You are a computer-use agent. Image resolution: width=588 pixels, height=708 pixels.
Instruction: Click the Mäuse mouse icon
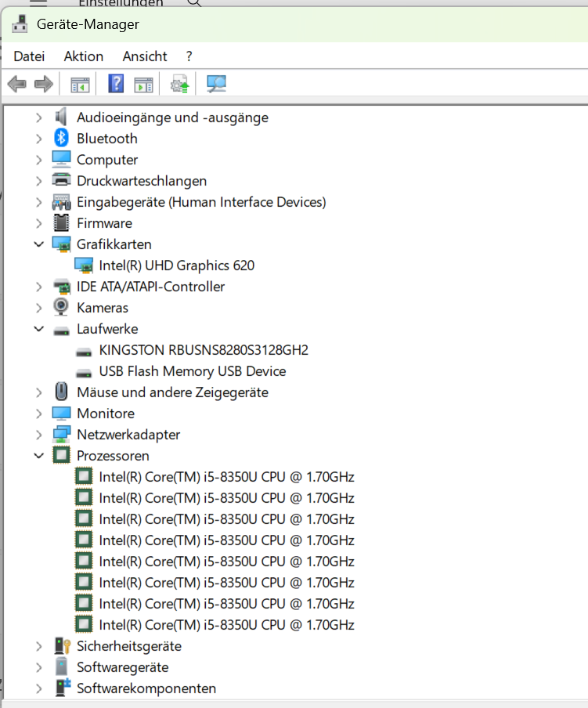pyautogui.click(x=61, y=392)
